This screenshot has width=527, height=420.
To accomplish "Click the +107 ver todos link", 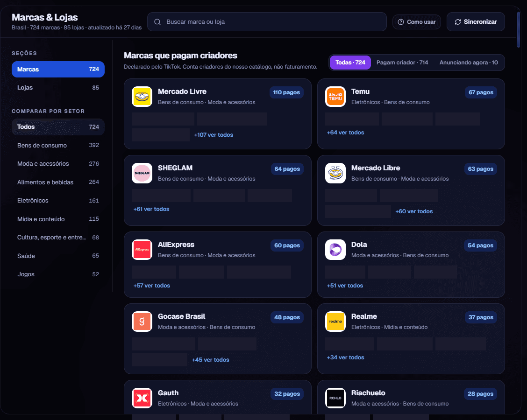I will coord(214,135).
